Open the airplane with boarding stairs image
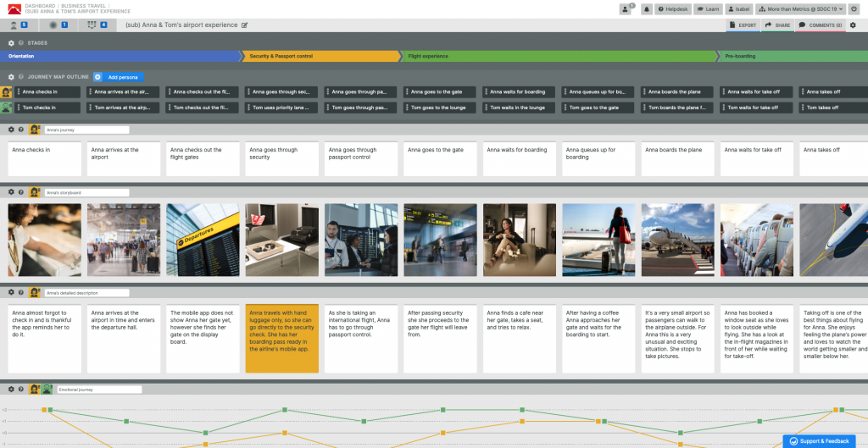Image resolution: width=868 pixels, height=448 pixels. pyautogui.click(x=677, y=240)
